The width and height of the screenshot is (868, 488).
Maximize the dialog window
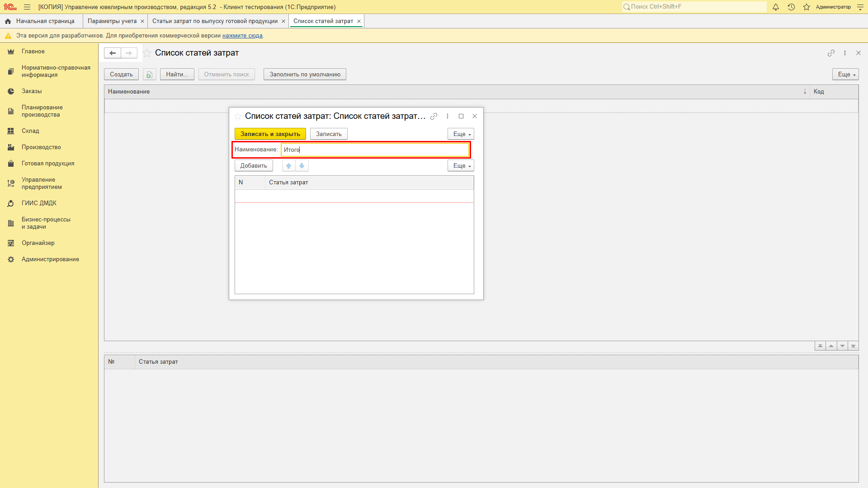461,116
